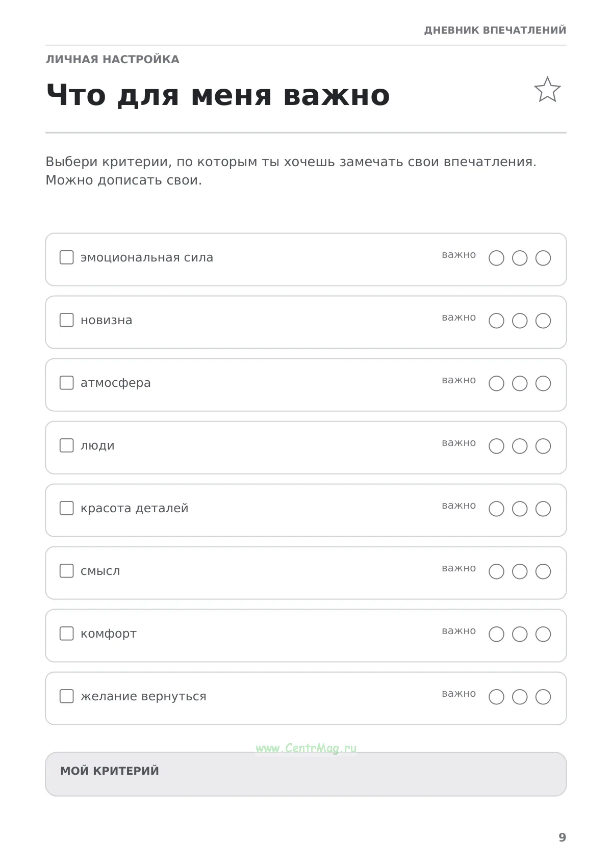Click the "МОЙ КРИТЕРИЙ" input box
The height and width of the screenshot is (868, 612).
point(306,774)
